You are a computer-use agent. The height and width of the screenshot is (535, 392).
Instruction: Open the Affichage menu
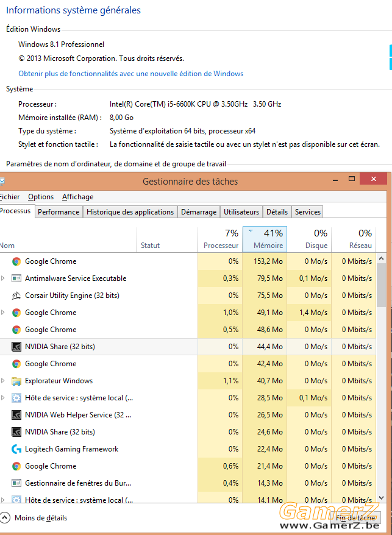(x=78, y=197)
